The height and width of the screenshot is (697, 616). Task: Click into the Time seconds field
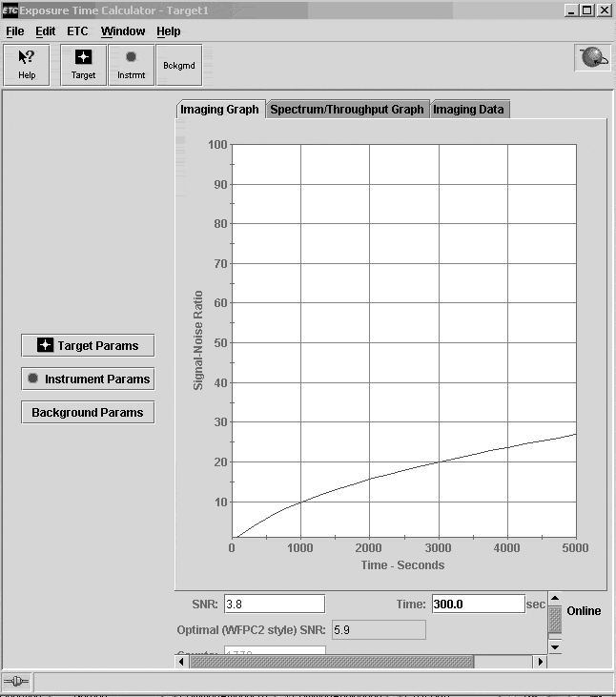click(477, 604)
